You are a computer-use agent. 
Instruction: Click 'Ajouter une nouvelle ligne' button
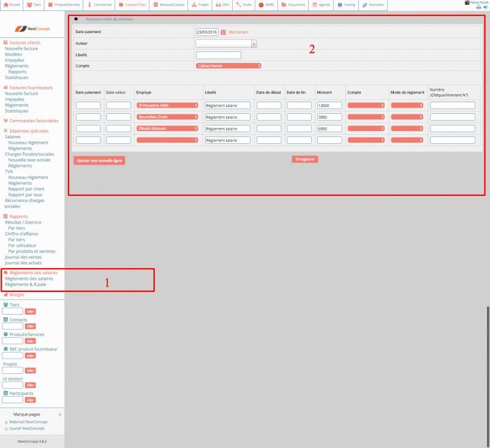(x=99, y=160)
